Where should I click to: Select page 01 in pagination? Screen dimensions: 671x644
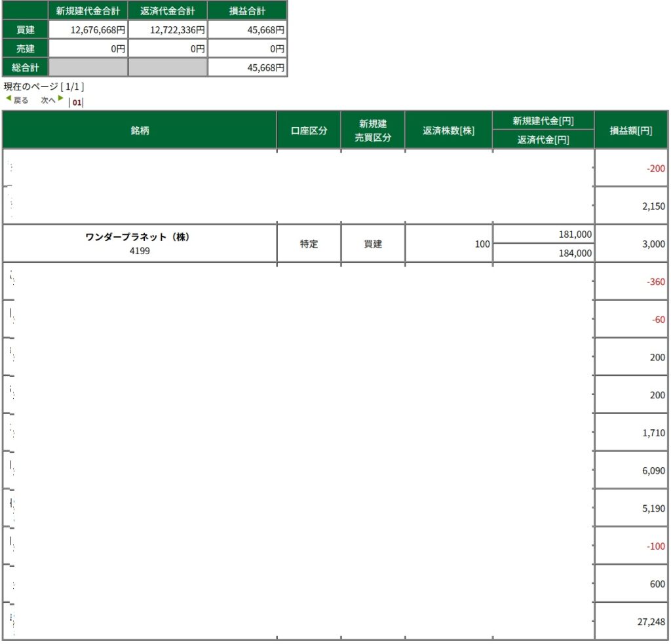pyautogui.click(x=77, y=102)
